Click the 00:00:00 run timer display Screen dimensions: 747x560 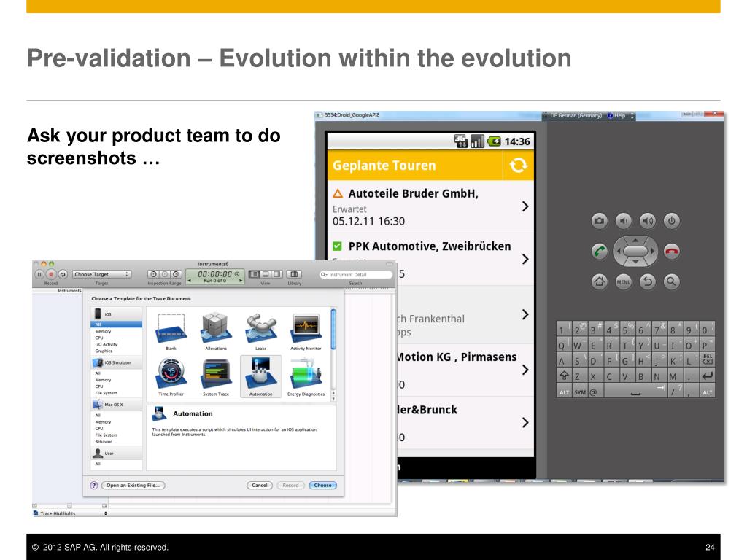215,276
